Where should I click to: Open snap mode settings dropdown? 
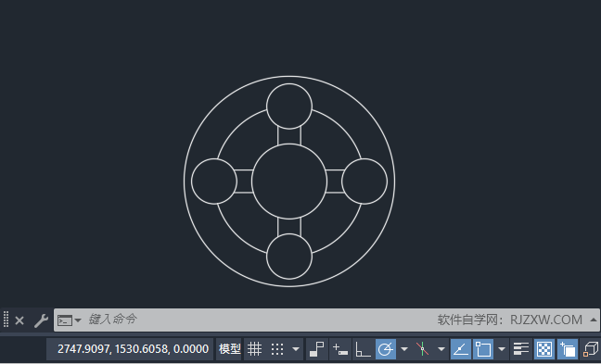pyautogui.click(x=296, y=349)
